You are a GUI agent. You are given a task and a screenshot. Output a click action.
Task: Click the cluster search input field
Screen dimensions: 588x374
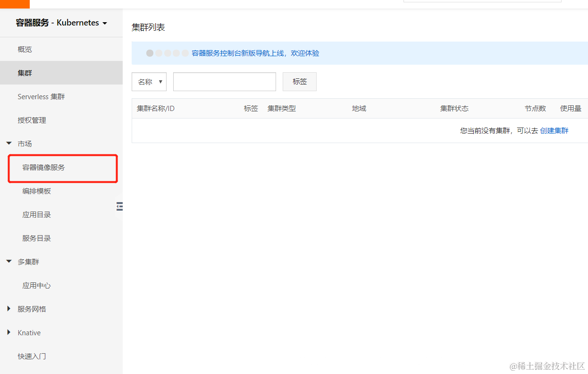224,81
